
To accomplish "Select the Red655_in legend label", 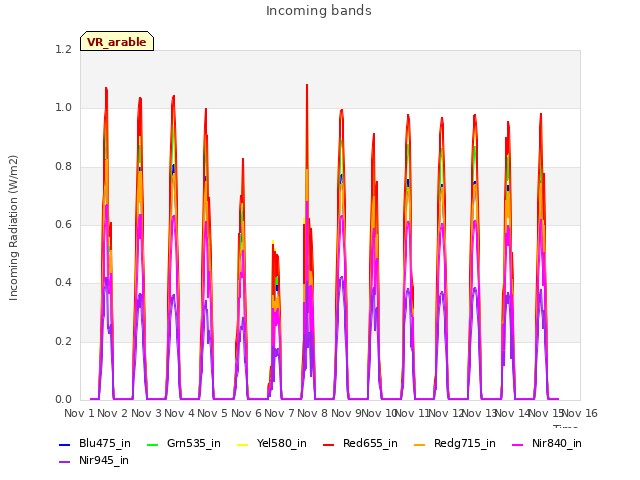I will pos(370,443).
